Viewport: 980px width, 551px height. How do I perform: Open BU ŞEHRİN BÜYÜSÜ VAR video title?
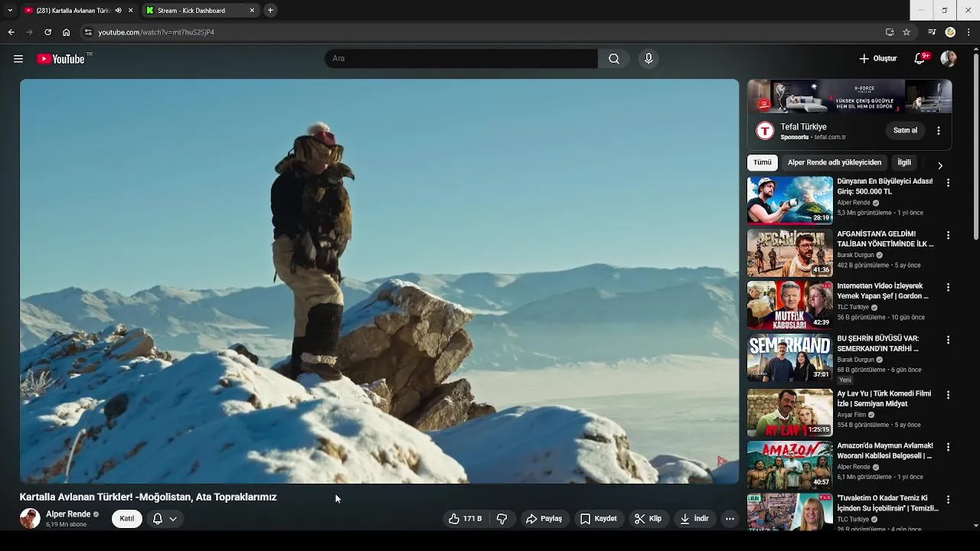tap(878, 343)
